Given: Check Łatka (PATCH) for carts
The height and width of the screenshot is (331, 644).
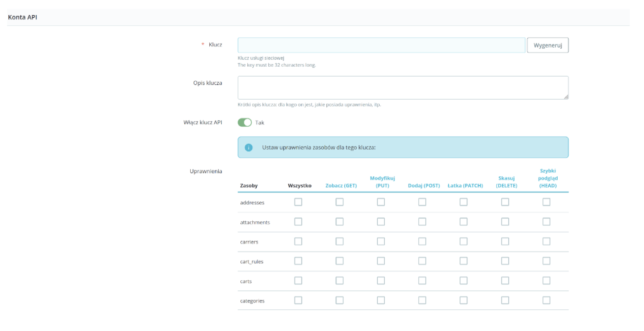Looking at the screenshot, I should (x=463, y=281).
